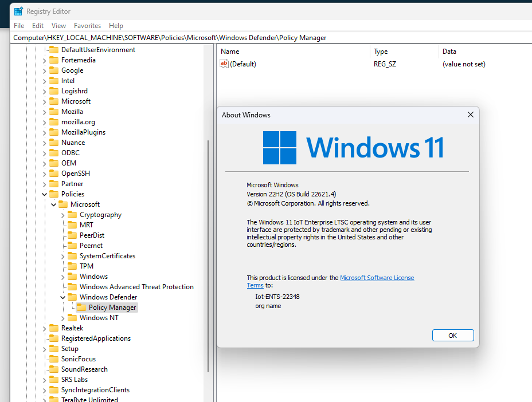This screenshot has width=532, height=402.
Task: Expand the Intel key
Action: 45,81
